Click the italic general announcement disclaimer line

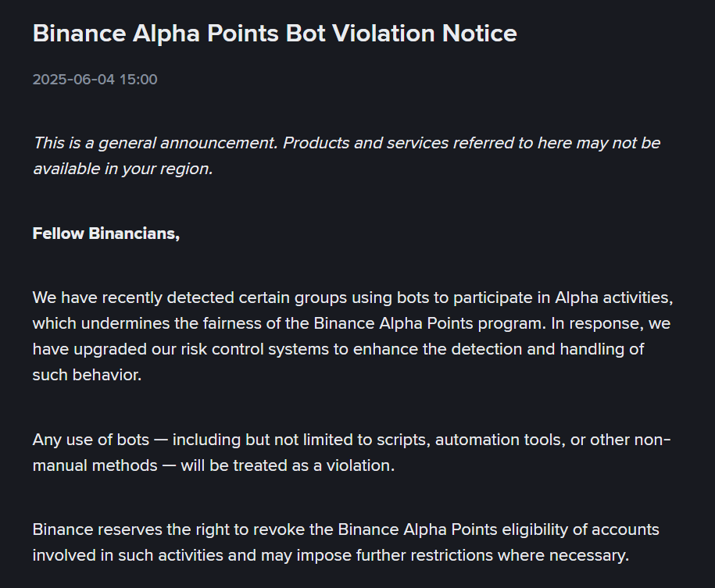point(346,143)
